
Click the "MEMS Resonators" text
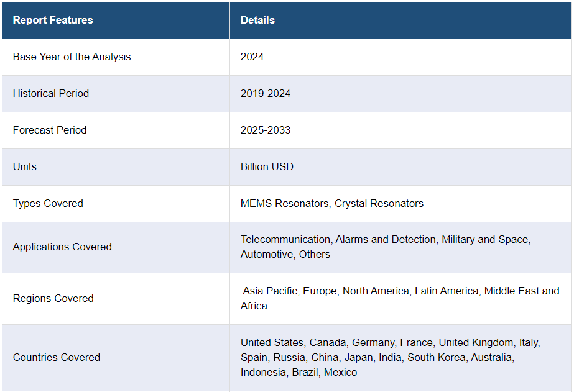pyautogui.click(x=284, y=204)
